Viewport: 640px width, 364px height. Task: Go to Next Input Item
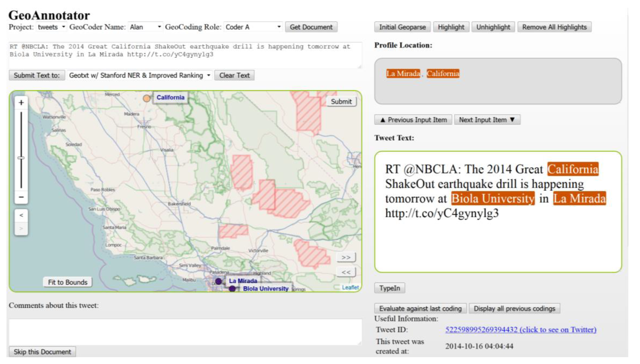(x=487, y=120)
